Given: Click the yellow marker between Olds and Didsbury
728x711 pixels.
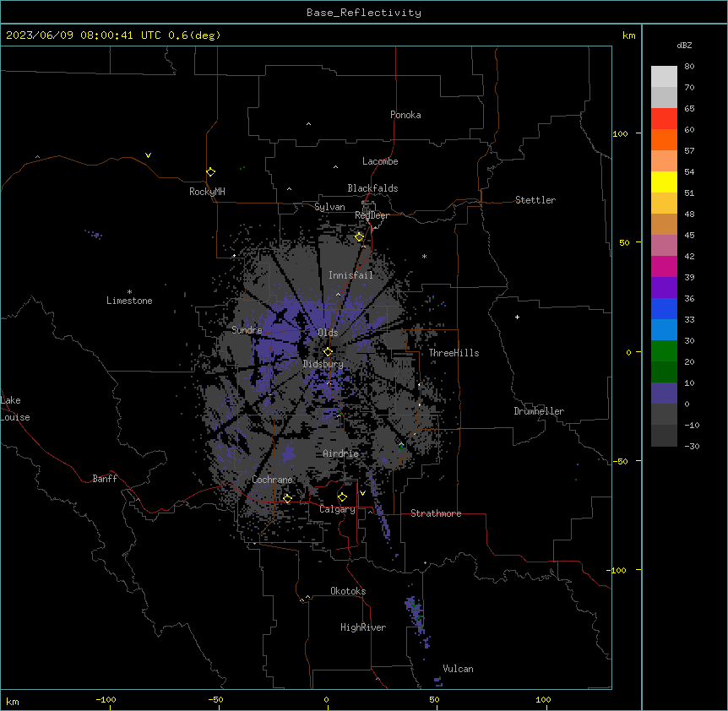Looking at the screenshot, I should tap(328, 352).
